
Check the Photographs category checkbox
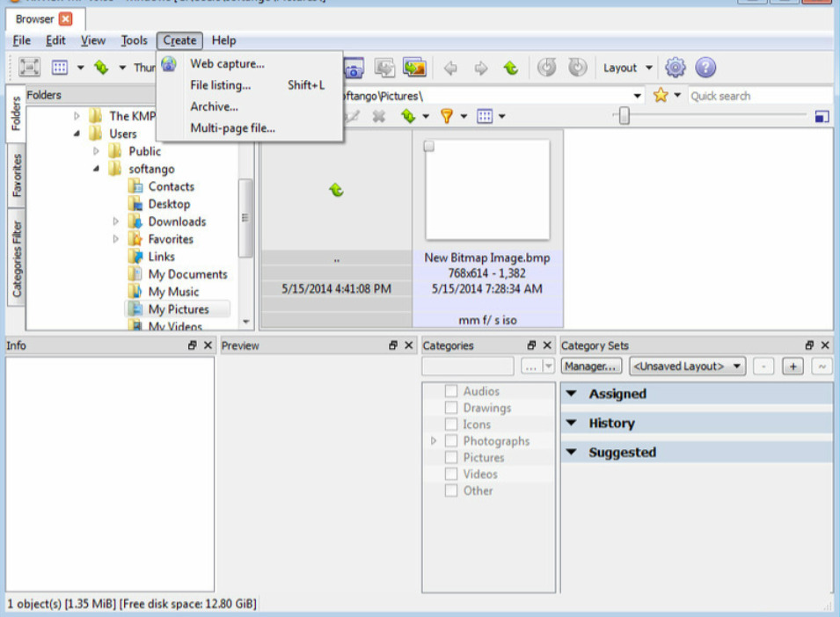pos(451,441)
